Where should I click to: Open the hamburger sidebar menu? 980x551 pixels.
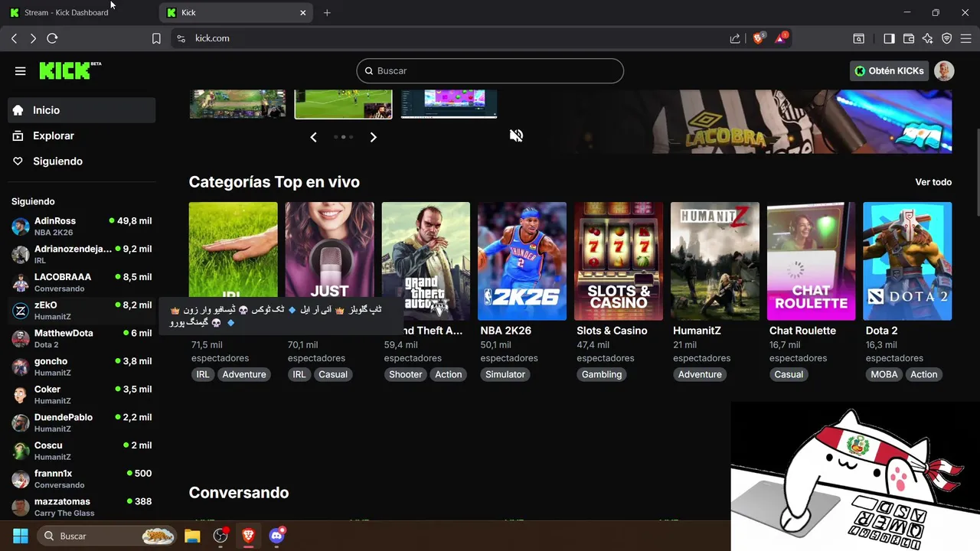pos(21,71)
